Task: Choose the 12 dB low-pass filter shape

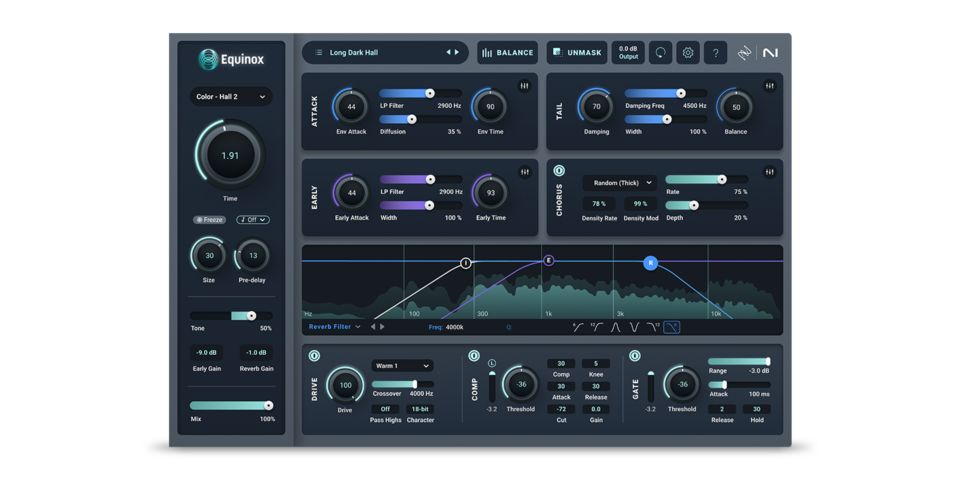Action: [x=653, y=327]
